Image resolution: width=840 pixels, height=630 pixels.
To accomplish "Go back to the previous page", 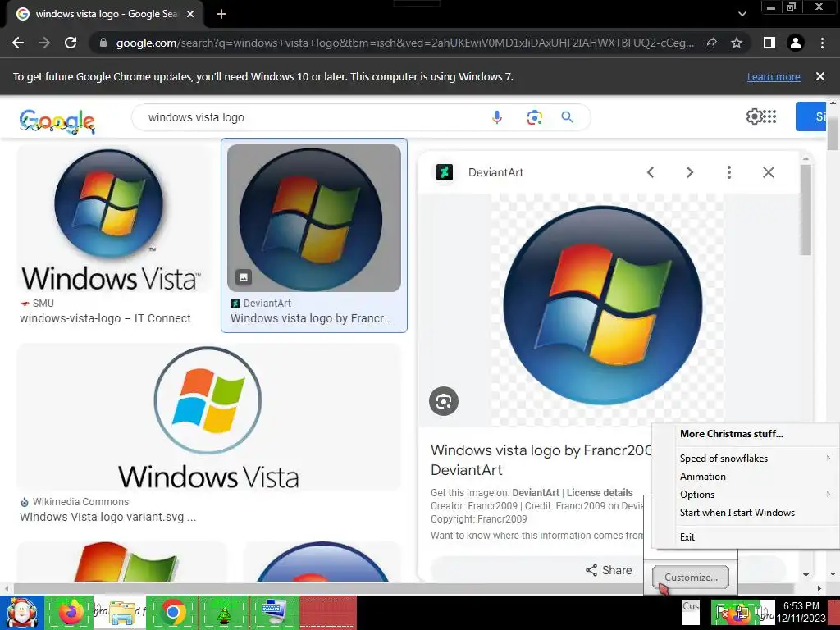I will pyautogui.click(x=18, y=43).
